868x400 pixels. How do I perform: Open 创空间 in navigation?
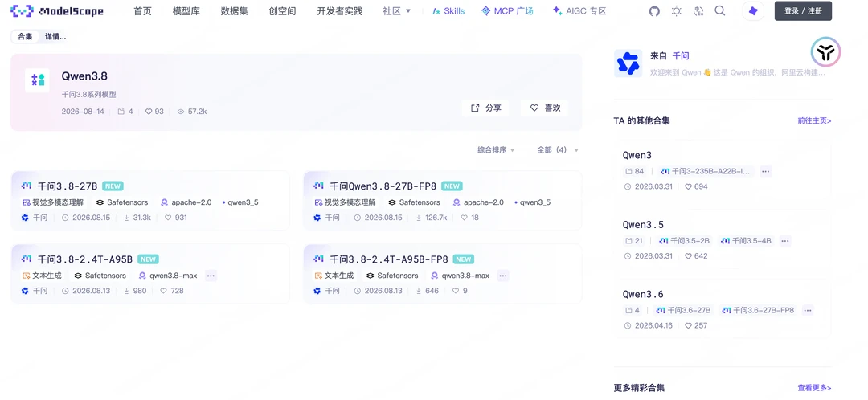[282, 11]
